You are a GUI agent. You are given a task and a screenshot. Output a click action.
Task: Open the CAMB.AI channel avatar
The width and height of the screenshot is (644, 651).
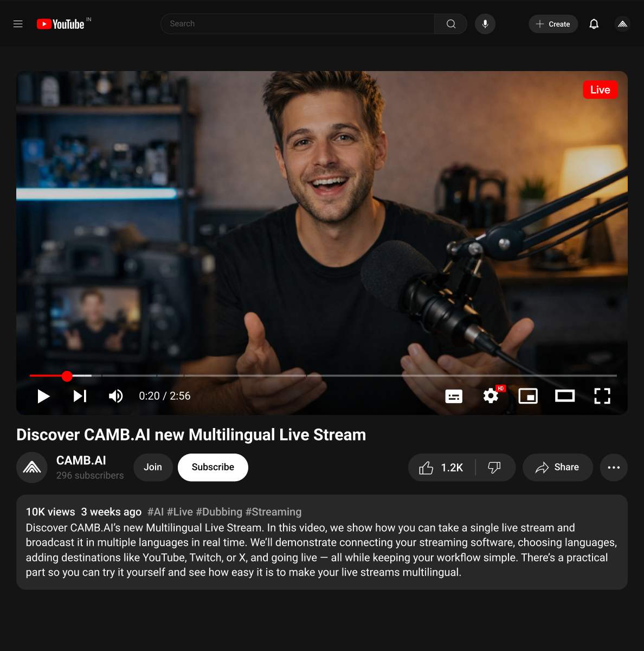coord(32,467)
